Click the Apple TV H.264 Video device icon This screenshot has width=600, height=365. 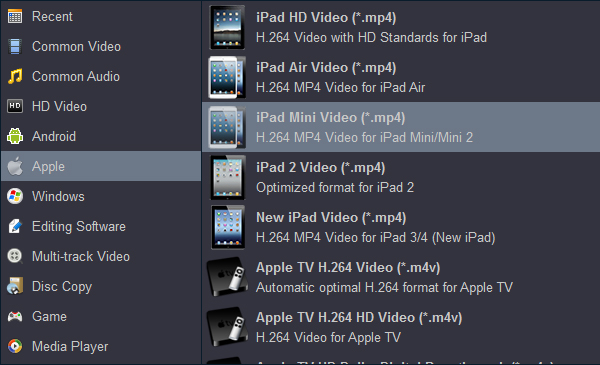coord(227,277)
